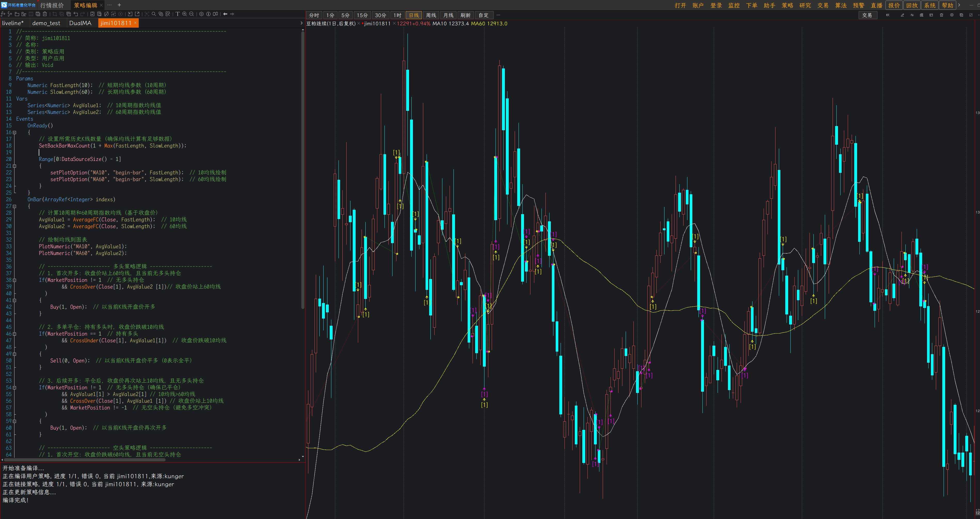This screenshot has width=980, height=519.
Task: Collapse the code block at line 16
Action: tap(14, 133)
